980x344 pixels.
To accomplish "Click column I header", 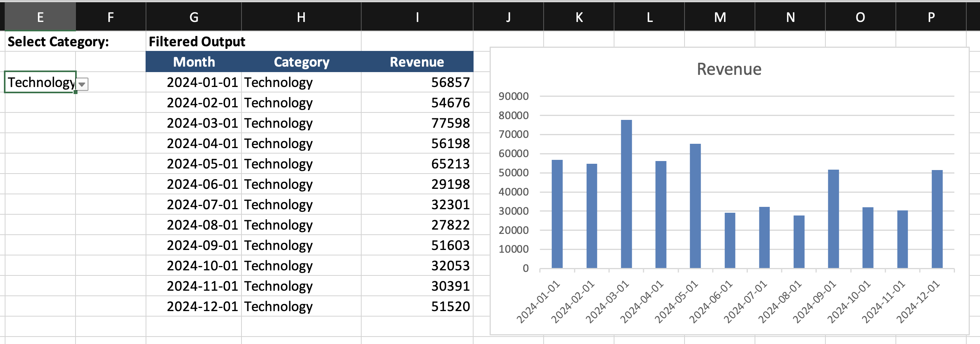I will (417, 17).
